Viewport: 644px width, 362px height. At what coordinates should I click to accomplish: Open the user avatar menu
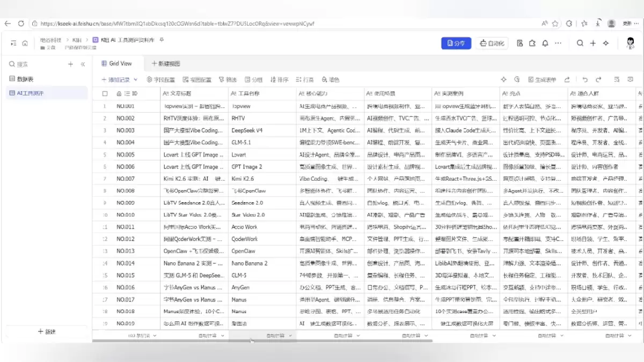[631, 43]
